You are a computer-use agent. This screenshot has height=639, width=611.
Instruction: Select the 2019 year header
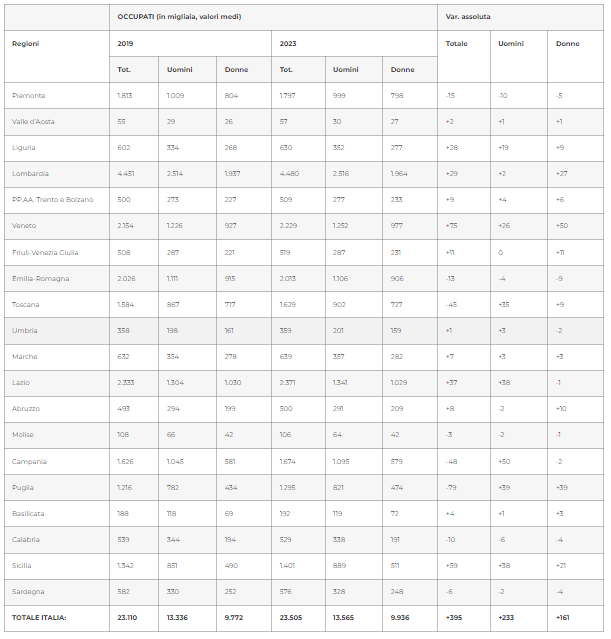(125, 44)
